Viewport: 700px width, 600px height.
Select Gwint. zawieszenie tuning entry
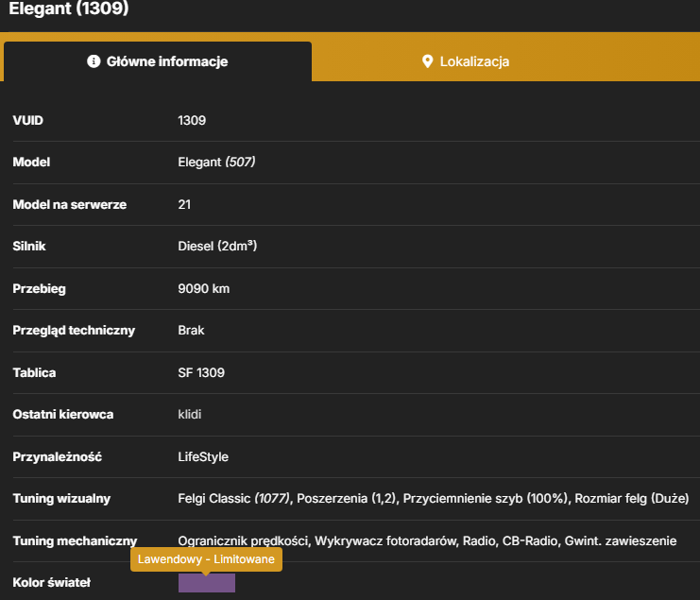tap(621, 541)
